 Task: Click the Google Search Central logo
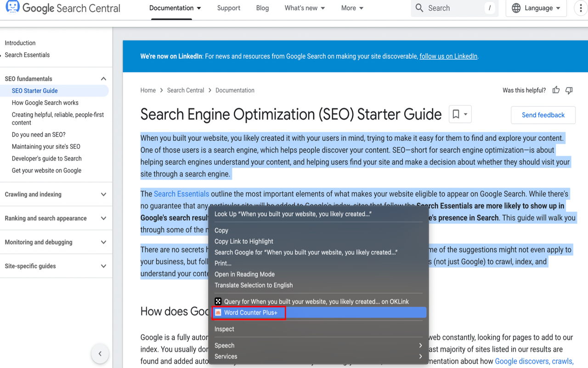click(x=63, y=8)
